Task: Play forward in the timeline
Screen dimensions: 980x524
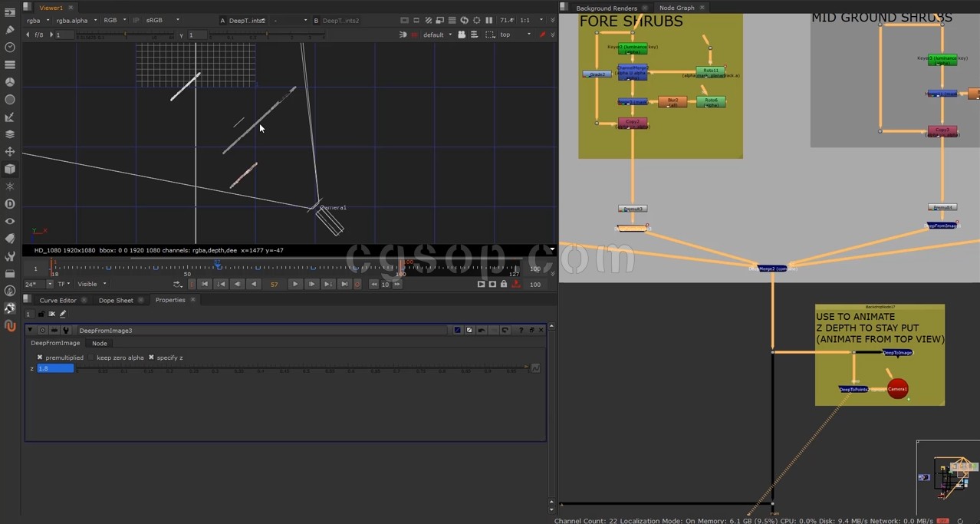Action: (x=295, y=284)
